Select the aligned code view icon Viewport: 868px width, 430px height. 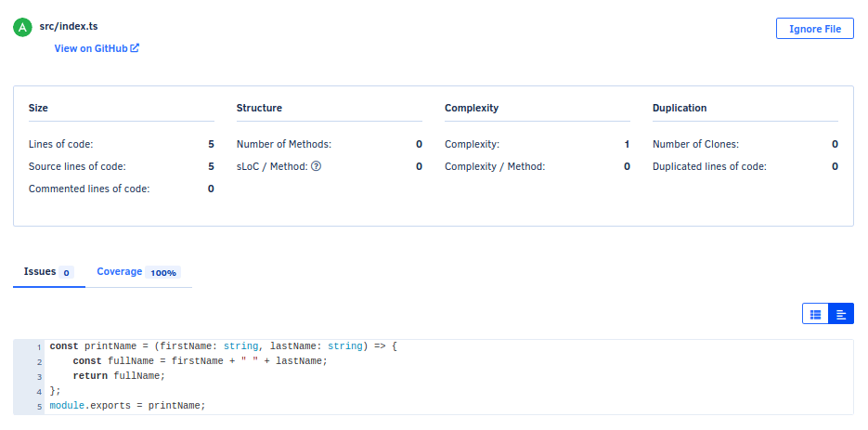(841, 314)
